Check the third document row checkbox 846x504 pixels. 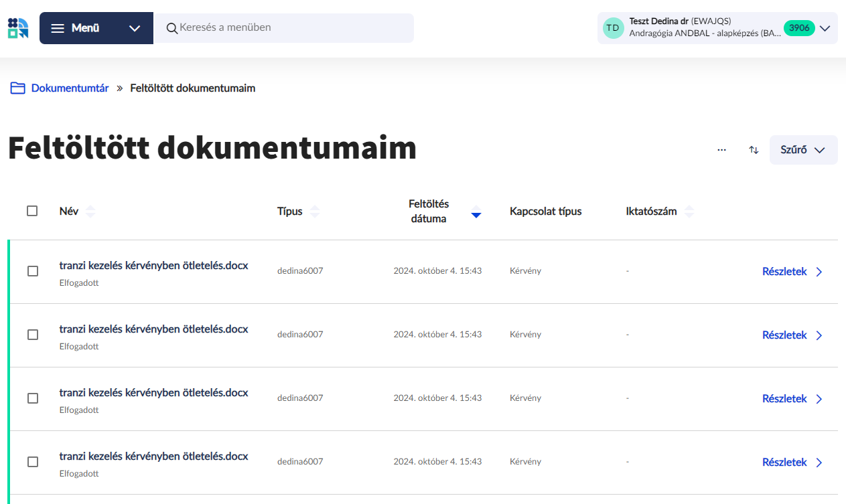coord(32,398)
